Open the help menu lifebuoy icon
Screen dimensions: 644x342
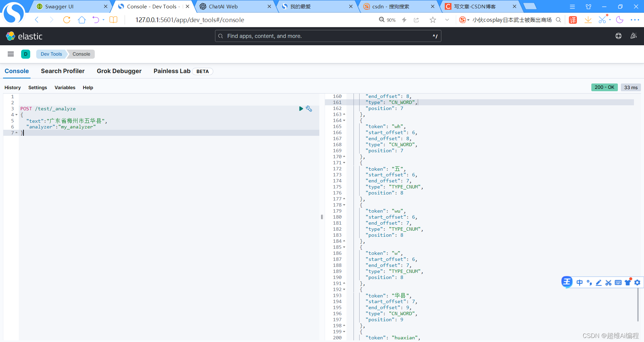pos(619,36)
